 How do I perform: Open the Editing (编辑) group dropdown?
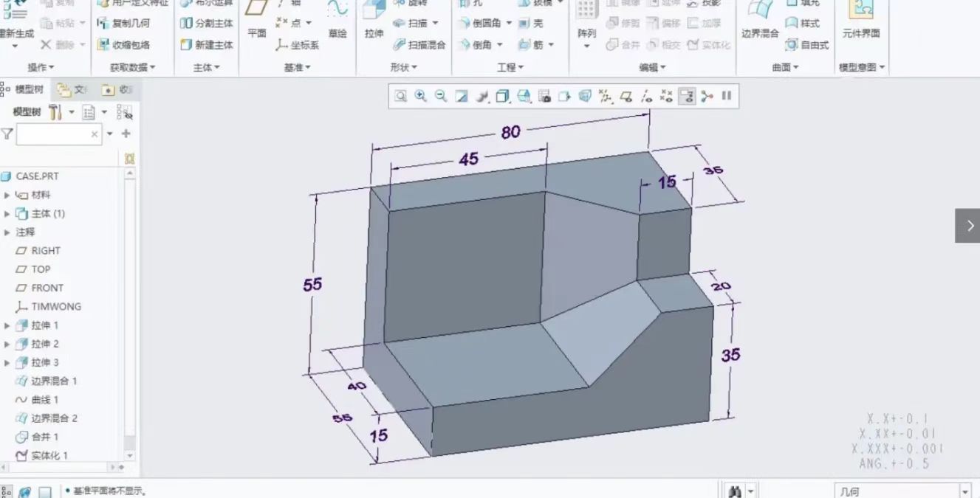[x=652, y=67]
